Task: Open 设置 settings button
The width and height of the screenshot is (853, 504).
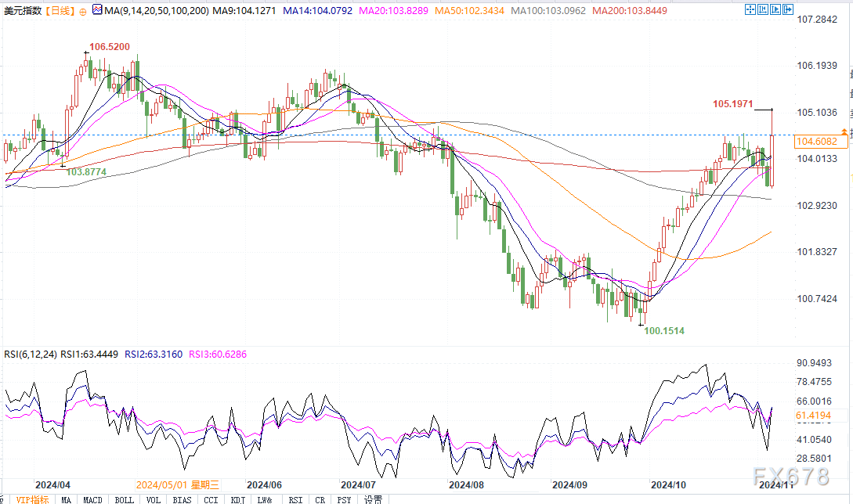Action: pos(374,499)
